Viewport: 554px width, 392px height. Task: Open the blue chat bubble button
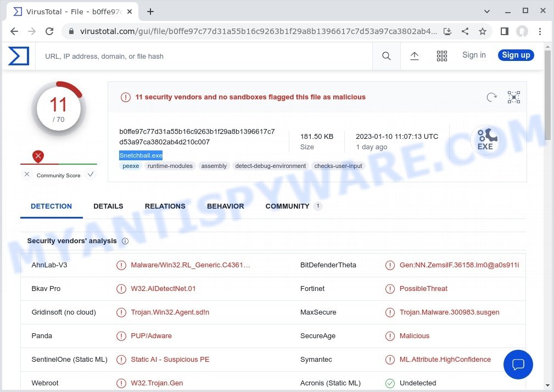[x=518, y=365]
